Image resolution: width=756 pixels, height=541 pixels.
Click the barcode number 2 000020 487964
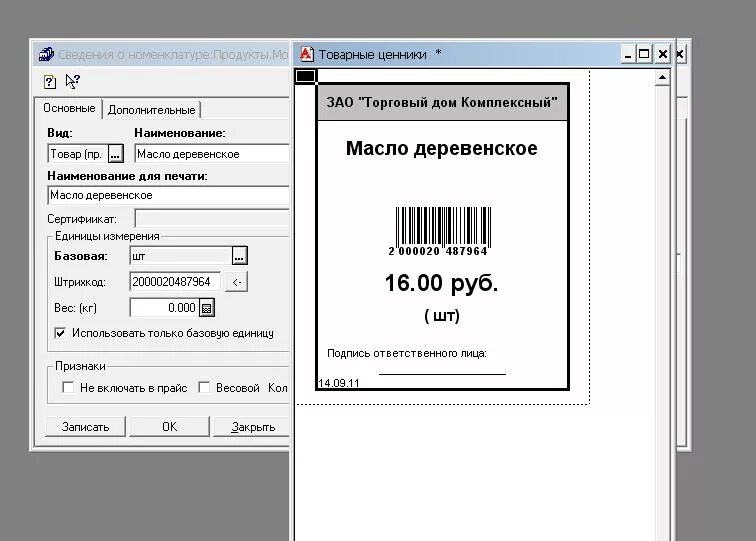pos(438,251)
